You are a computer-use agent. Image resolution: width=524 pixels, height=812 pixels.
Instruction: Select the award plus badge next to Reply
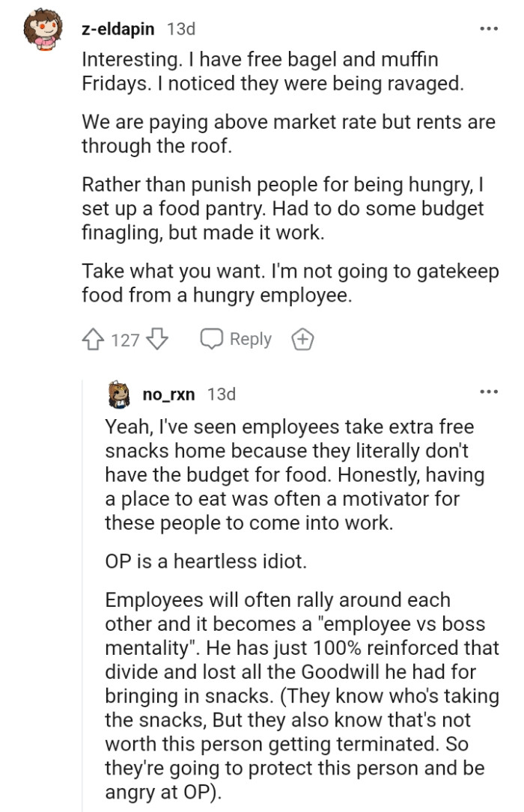click(x=302, y=338)
